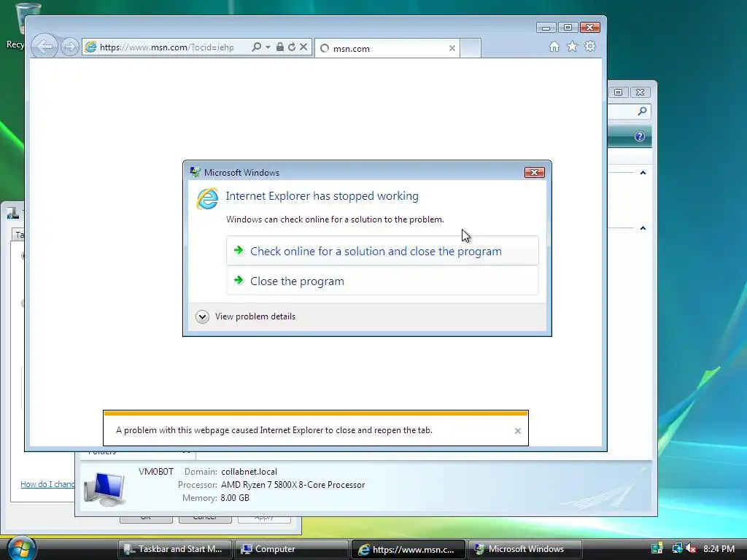The width and height of the screenshot is (747, 560).
Task: Click the Forward arrow in Internet Explorer
Action: tap(70, 47)
